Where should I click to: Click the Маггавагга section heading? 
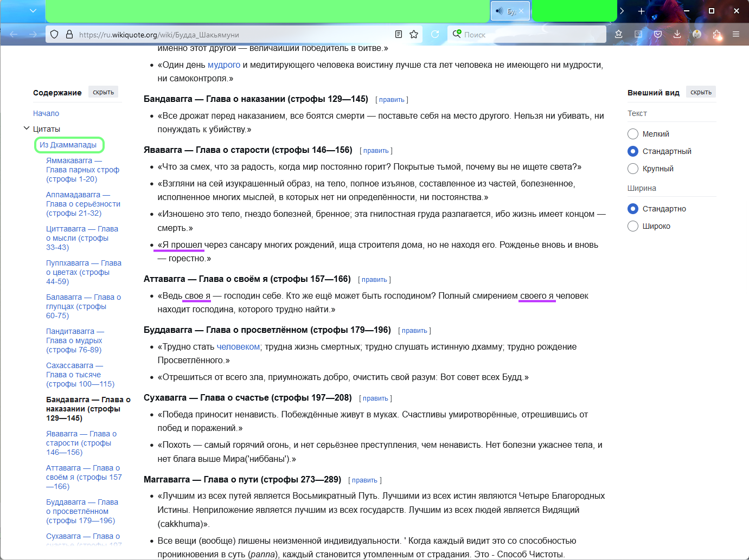242,479
